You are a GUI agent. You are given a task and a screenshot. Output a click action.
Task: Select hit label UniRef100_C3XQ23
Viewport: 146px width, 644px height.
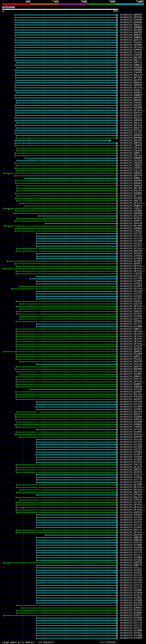click(131, 231)
